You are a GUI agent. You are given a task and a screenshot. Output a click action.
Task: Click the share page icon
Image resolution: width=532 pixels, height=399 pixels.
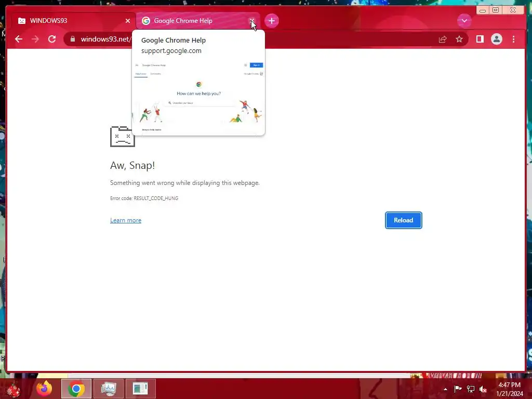(x=443, y=39)
